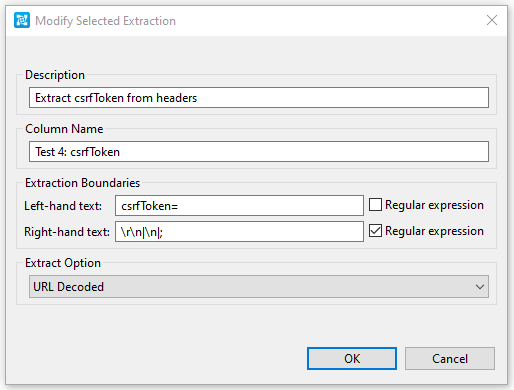The width and height of the screenshot is (514, 390).
Task: Click the Modify Selected Extraction title text
Action: pos(105,21)
